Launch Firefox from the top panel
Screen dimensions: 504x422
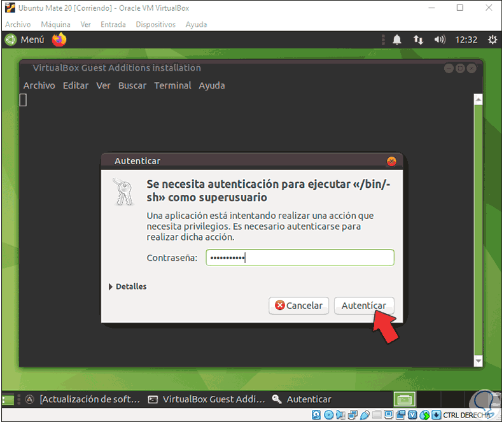tap(59, 40)
